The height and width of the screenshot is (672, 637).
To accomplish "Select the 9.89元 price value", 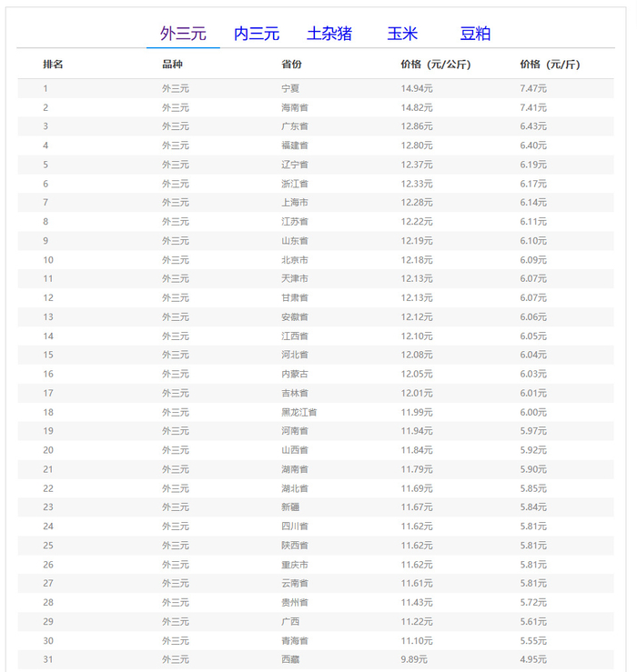I will 414,659.
